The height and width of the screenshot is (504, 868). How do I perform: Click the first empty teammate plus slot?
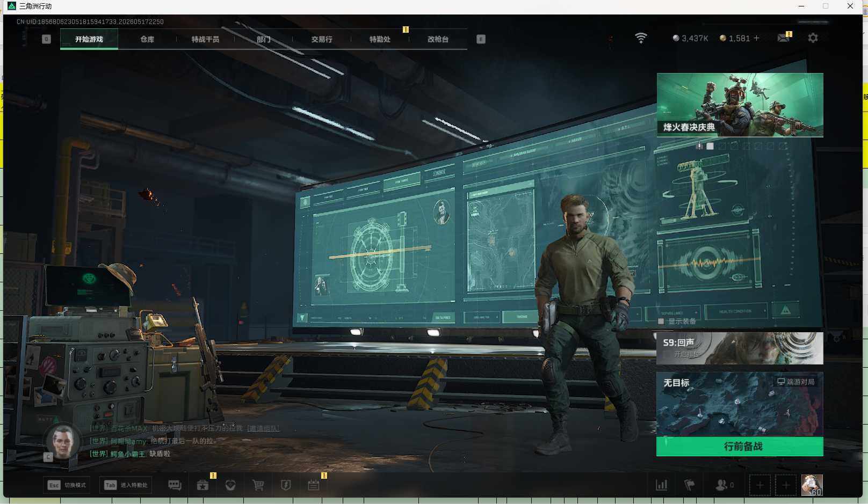(760, 486)
